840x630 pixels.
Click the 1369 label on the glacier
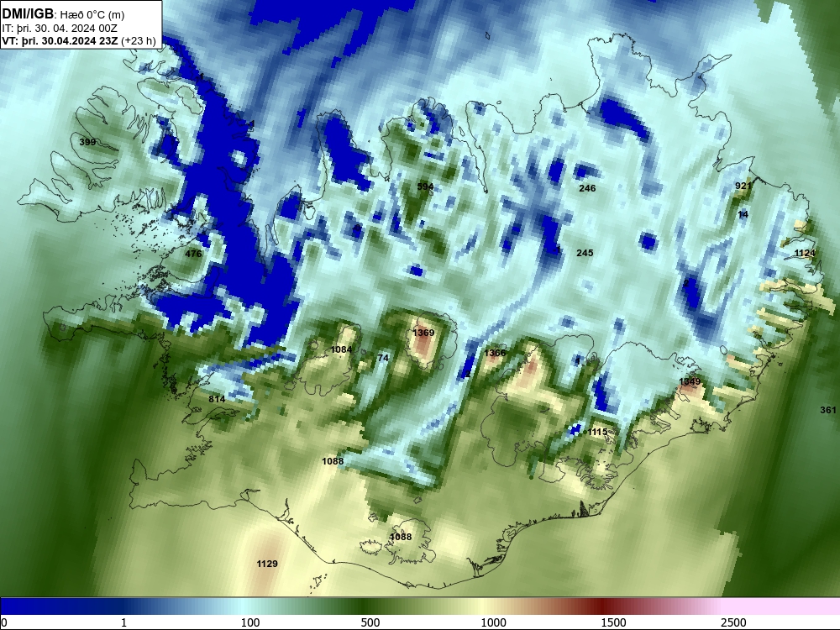point(423,333)
